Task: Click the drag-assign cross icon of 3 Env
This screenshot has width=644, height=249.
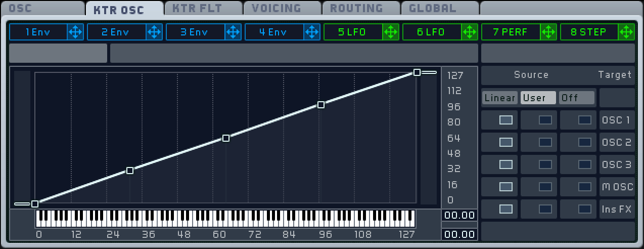Action: [x=233, y=32]
